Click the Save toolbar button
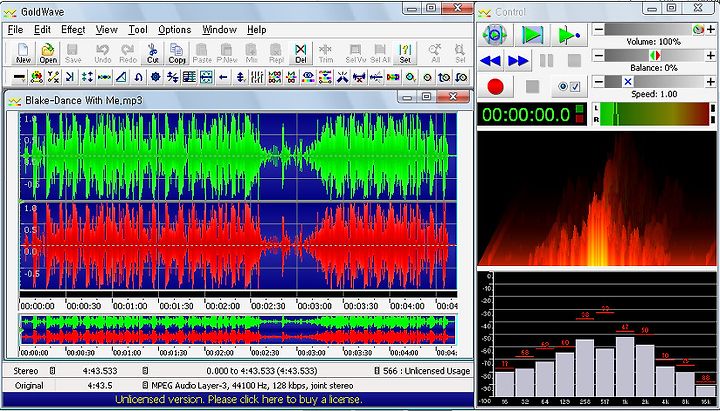The width and height of the screenshot is (720, 411). [x=73, y=54]
